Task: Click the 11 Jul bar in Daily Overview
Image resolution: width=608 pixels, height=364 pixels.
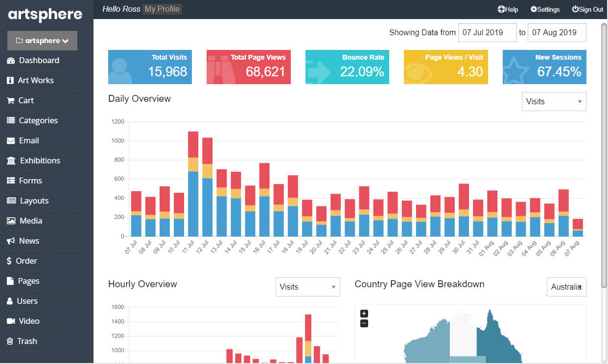Action: coord(193,196)
